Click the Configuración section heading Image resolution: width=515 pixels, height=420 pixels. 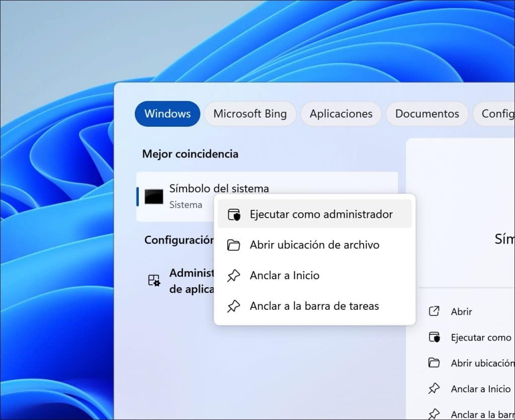180,240
